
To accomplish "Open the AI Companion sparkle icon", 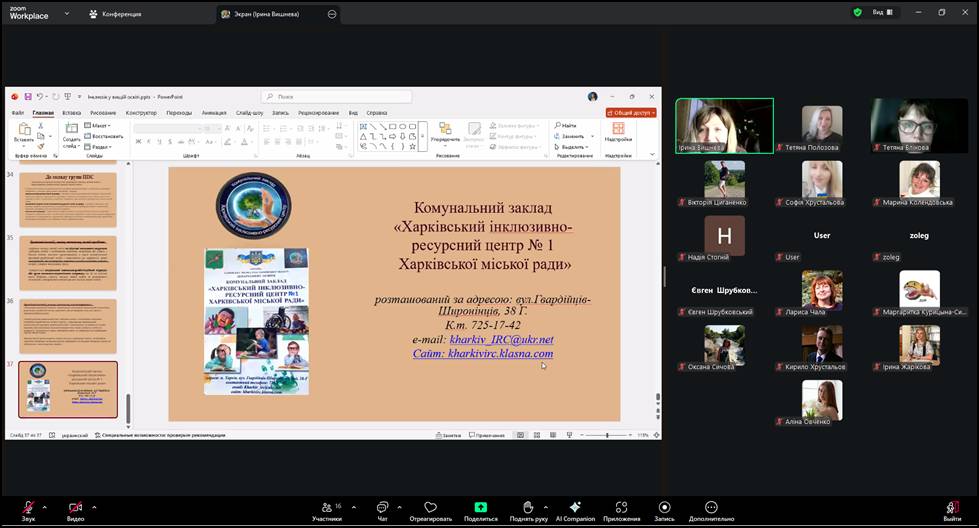I will (x=575, y=508).
